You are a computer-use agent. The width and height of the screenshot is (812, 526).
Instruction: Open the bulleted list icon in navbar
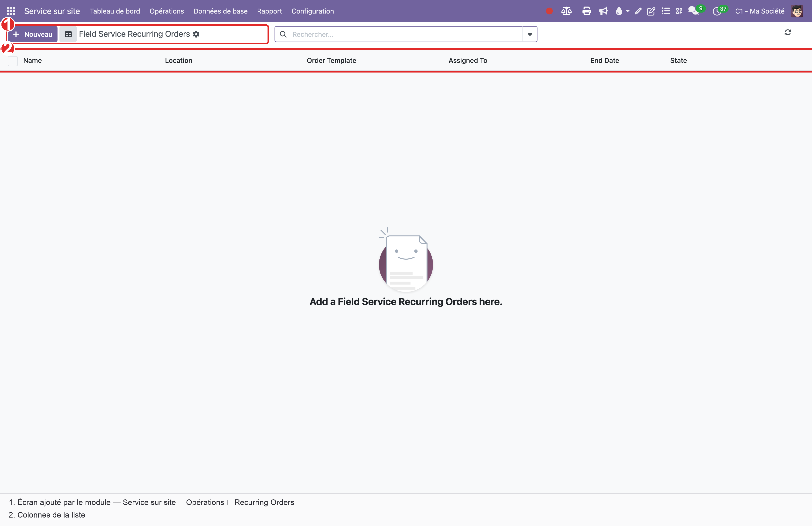click(666, 11)
